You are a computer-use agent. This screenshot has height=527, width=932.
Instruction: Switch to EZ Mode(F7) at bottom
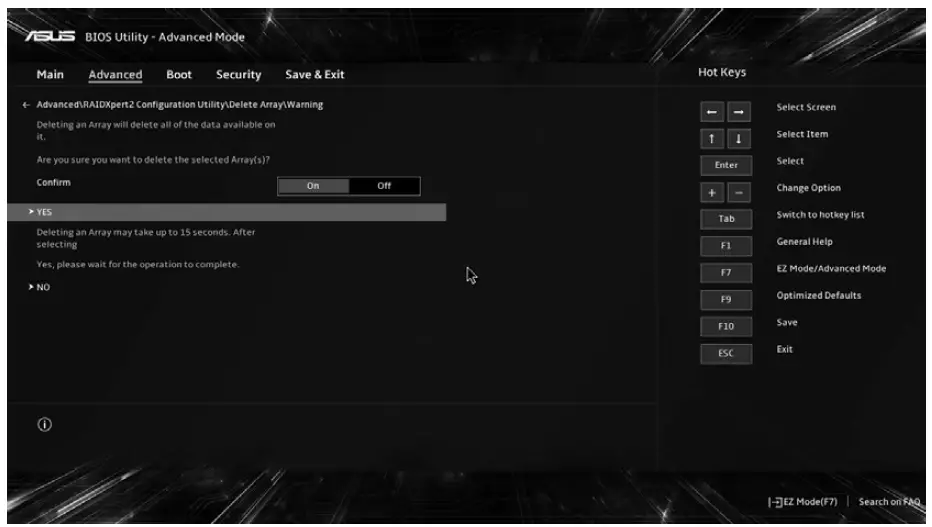(x=803, y=502)
